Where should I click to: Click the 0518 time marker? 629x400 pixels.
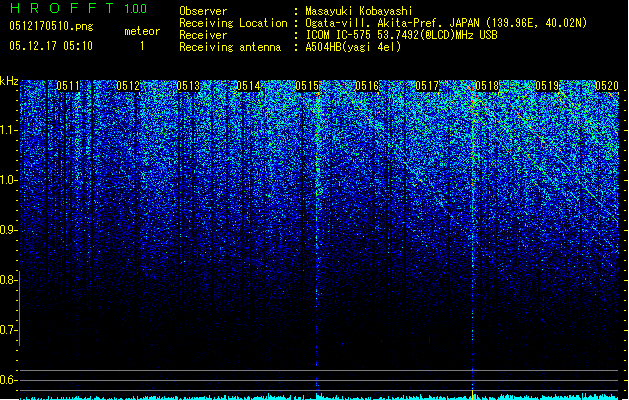tap(487, 86)
